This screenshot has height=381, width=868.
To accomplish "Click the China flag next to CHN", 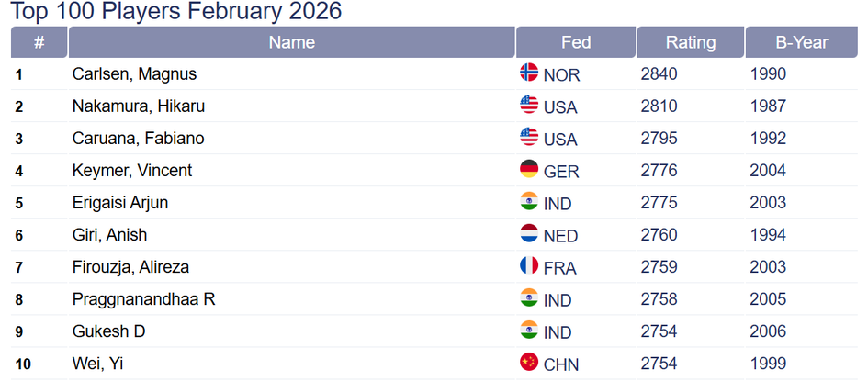I will (529, 363).
